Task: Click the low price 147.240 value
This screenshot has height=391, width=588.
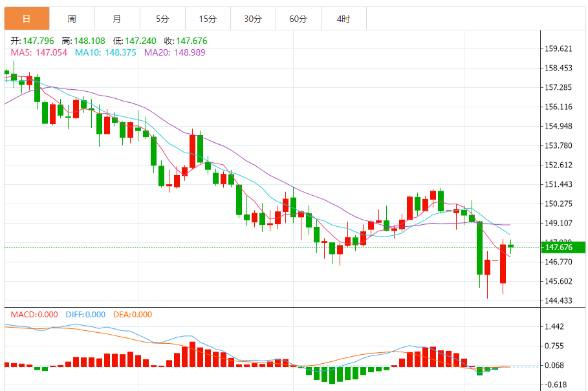Action: (140, 41)
